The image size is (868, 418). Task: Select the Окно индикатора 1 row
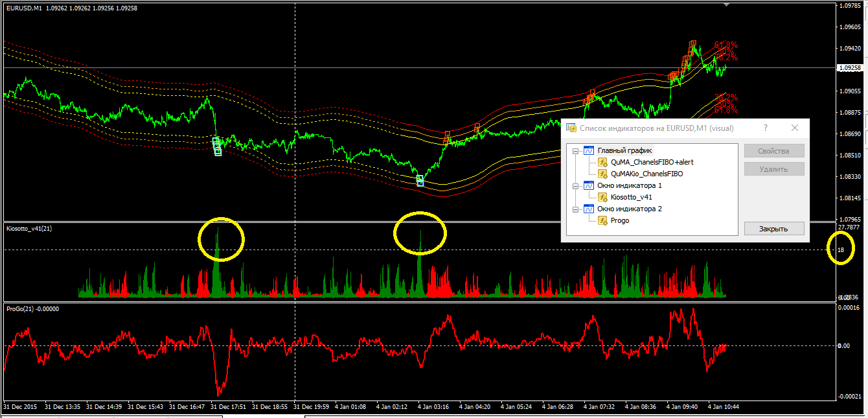click(629, 185)
